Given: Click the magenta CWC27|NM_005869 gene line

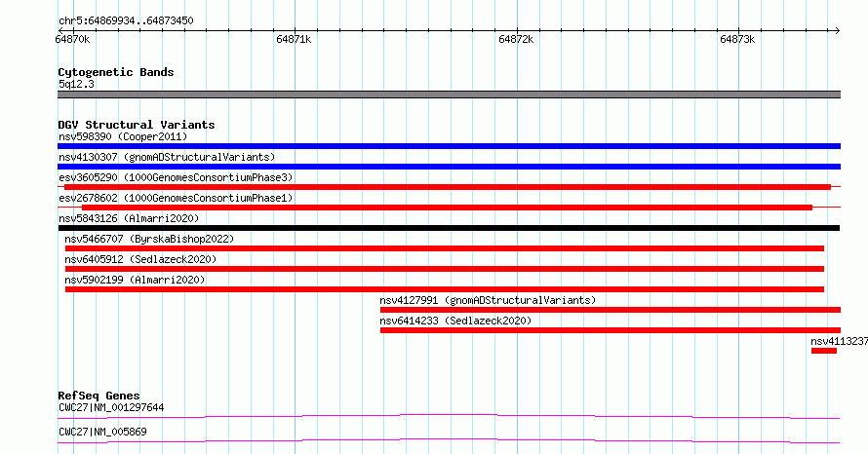Looking at the screenshot, I should (x=449, y=440).
